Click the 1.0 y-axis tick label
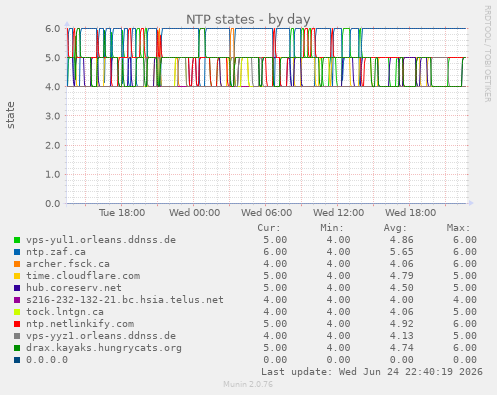The image size is (497, 395). pos(53,174)
